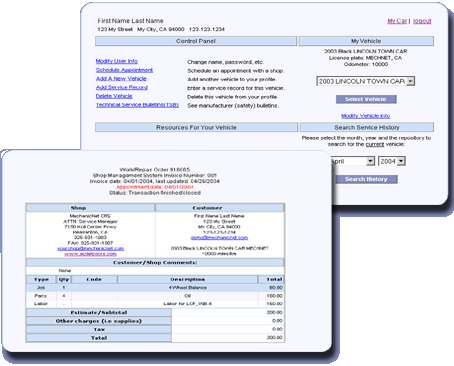Click the Resources For Your Vehicle header
This screenshot has height=366, width=454.
tap(196, 127)
